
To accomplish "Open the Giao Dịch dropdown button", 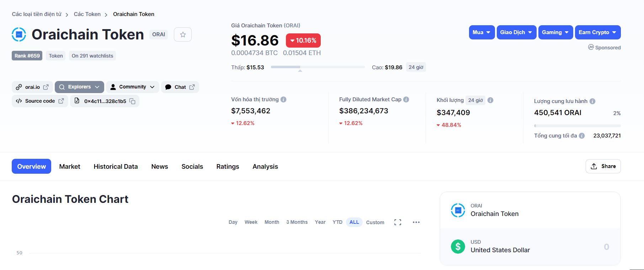I will click(x=516, y=32).
